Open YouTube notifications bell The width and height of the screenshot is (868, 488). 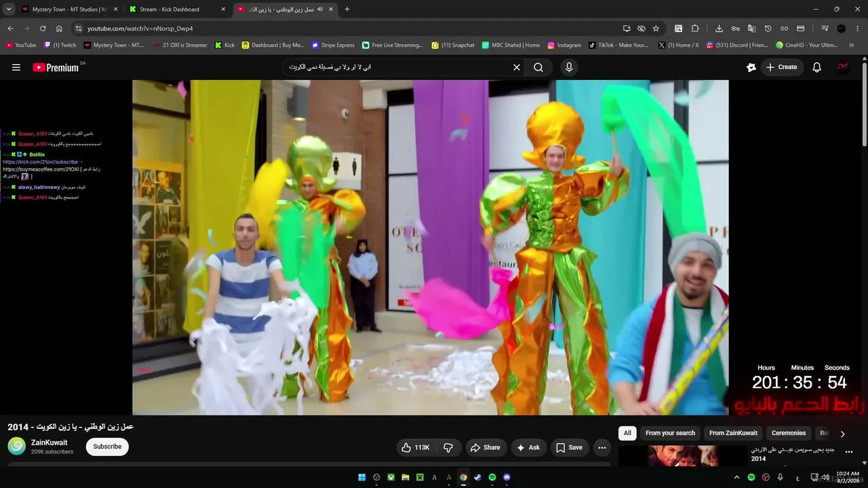tap(817, 67)
